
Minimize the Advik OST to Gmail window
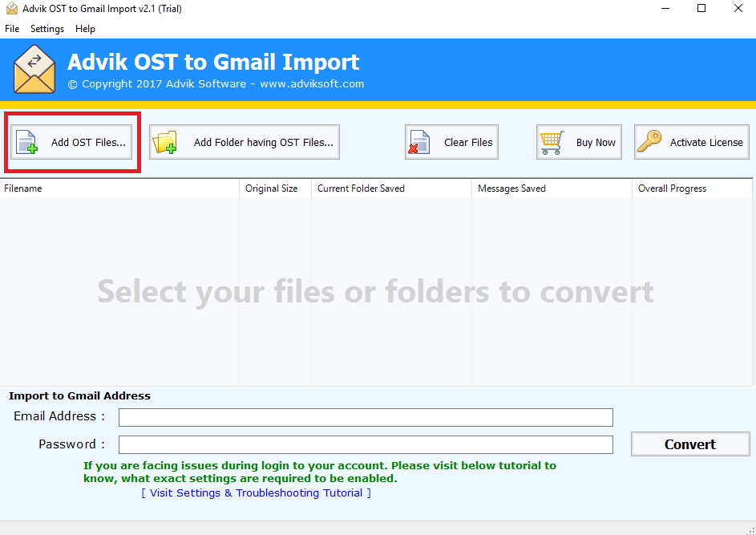665,9
